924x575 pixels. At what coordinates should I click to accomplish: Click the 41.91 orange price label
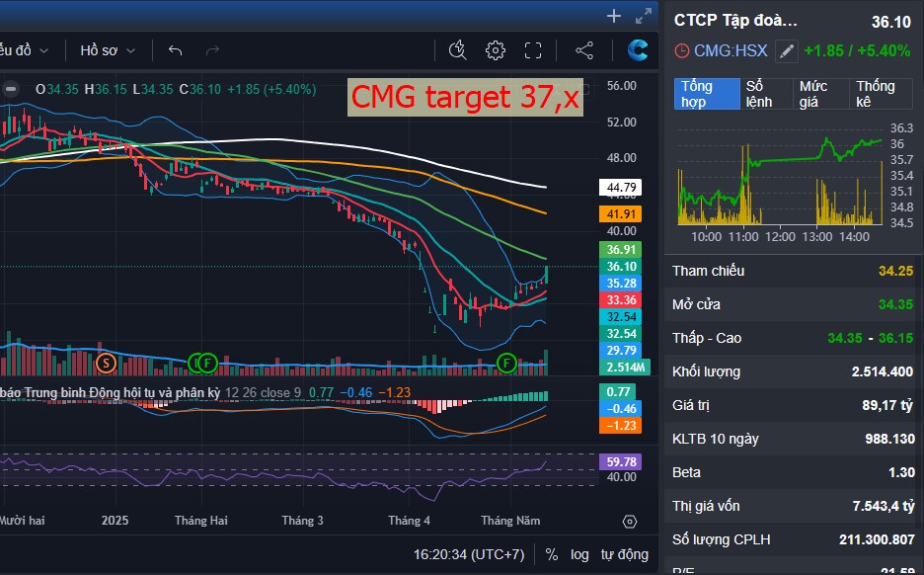coord(621,213)
